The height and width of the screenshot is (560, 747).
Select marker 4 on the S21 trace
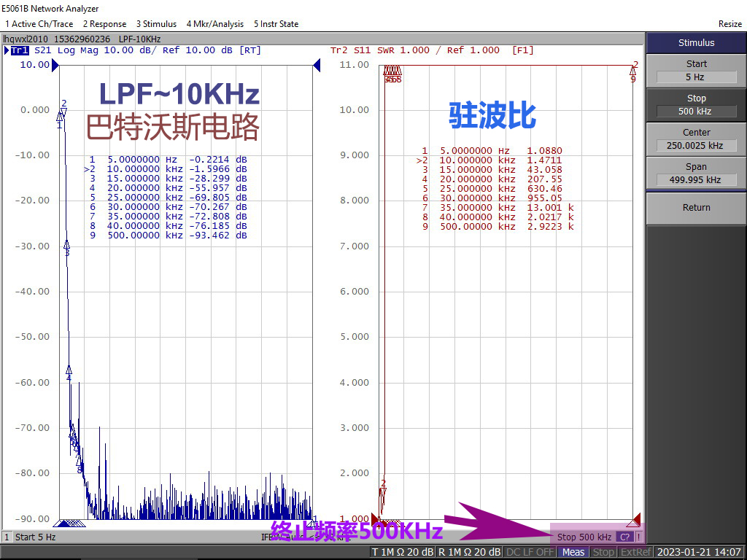69,372
